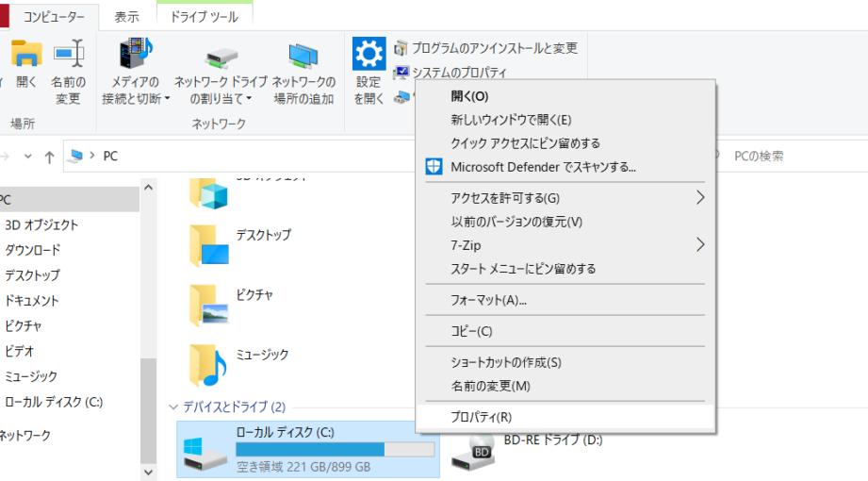Viewport: 868px width, 481px height.
Task: Switch to the View ribbon tab
Action: click(126, 17)
